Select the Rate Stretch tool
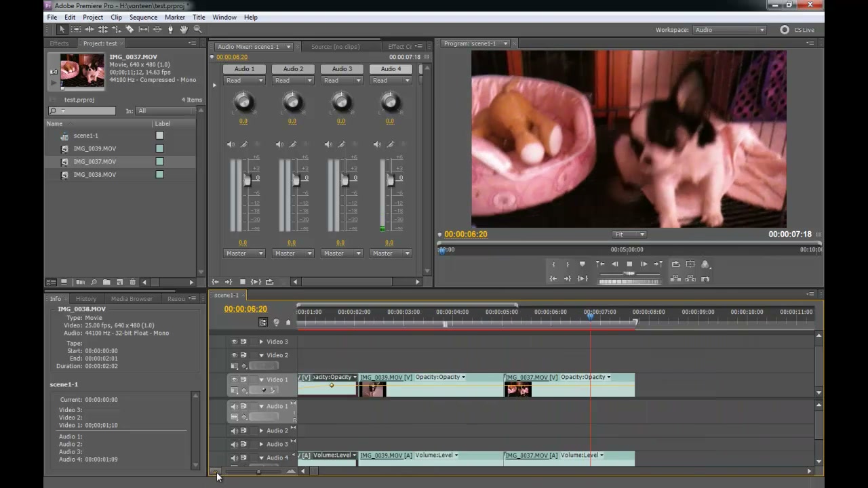868x488 pixels. tap(116, 29)
